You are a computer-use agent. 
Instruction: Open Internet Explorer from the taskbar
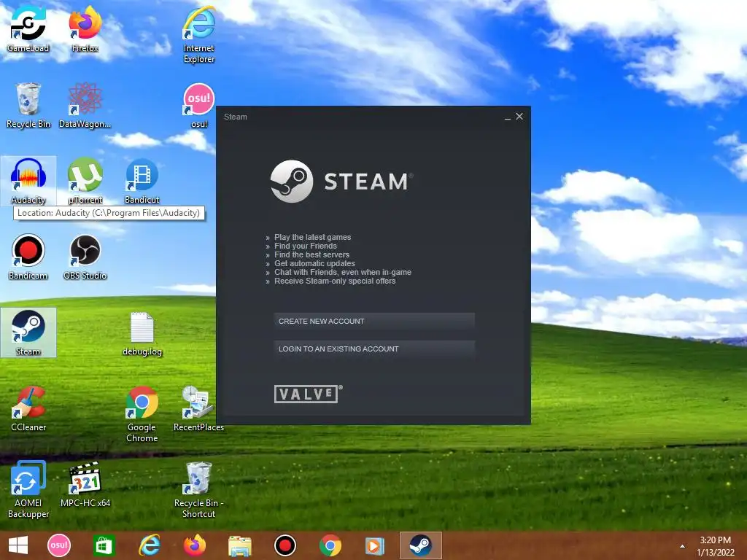click(x=149, y=545)
